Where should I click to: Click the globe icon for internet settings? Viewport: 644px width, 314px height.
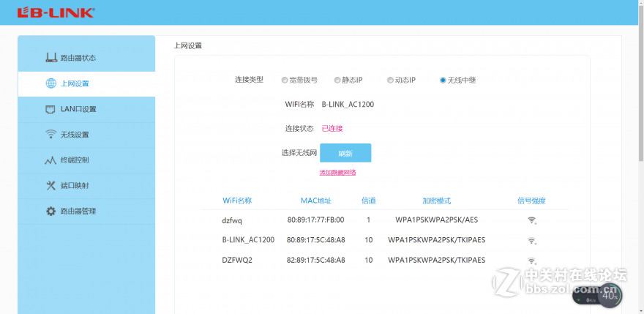(50, 83)
